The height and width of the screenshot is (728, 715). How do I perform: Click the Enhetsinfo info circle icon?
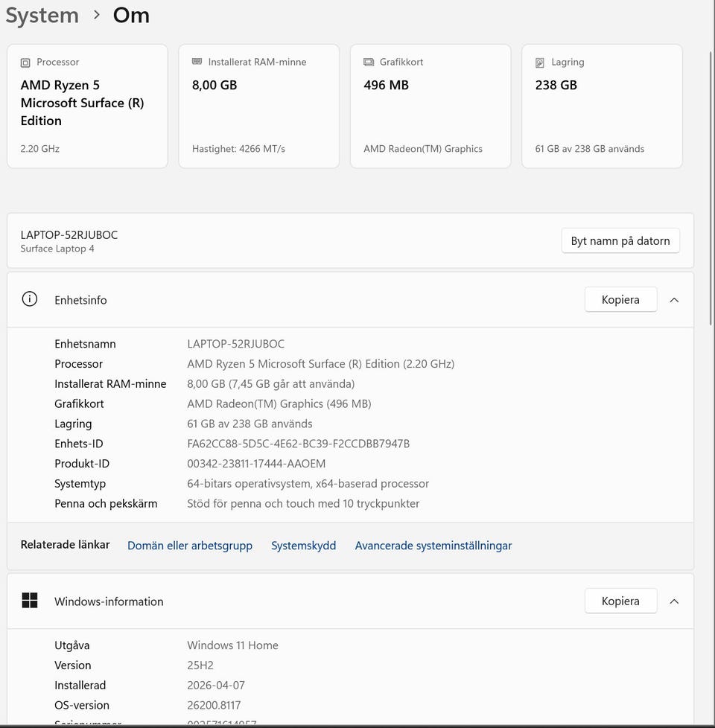(30, 300)
